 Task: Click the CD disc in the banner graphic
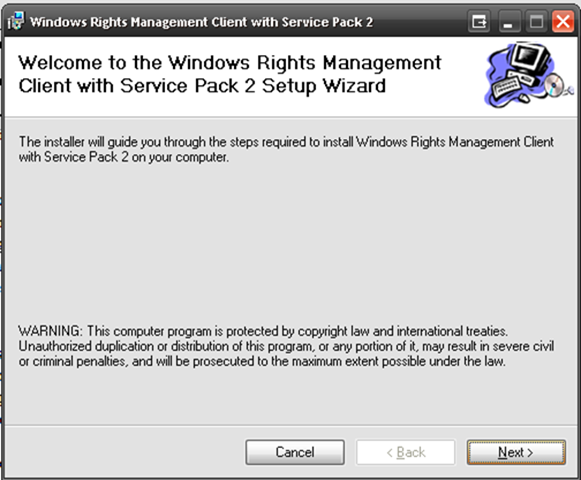click(x=554, y=86)
